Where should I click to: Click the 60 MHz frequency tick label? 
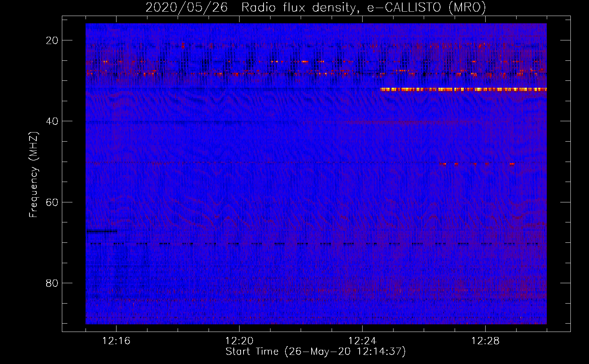pyautogui.click(x=52, y=202)
